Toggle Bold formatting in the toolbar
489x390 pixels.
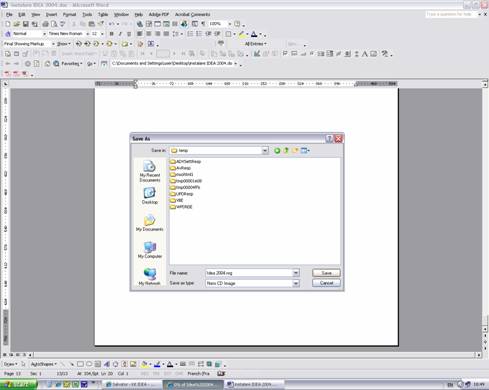tap(112, 34)
